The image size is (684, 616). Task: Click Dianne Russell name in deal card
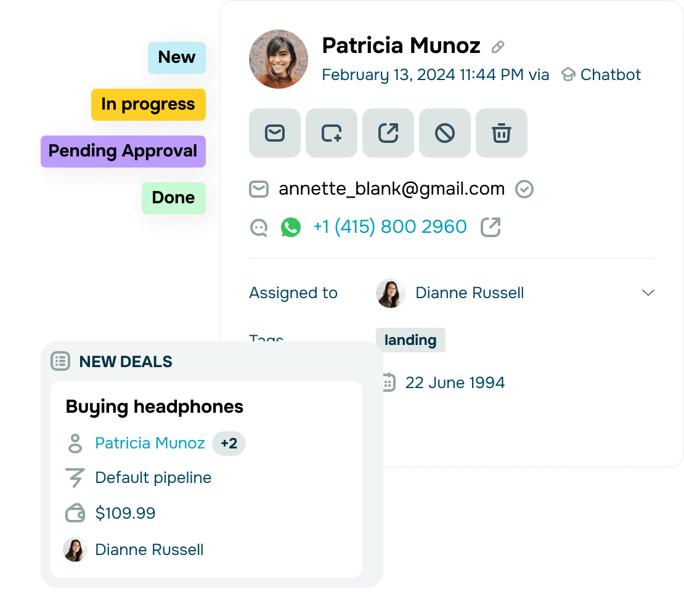[x=149, y=549]
